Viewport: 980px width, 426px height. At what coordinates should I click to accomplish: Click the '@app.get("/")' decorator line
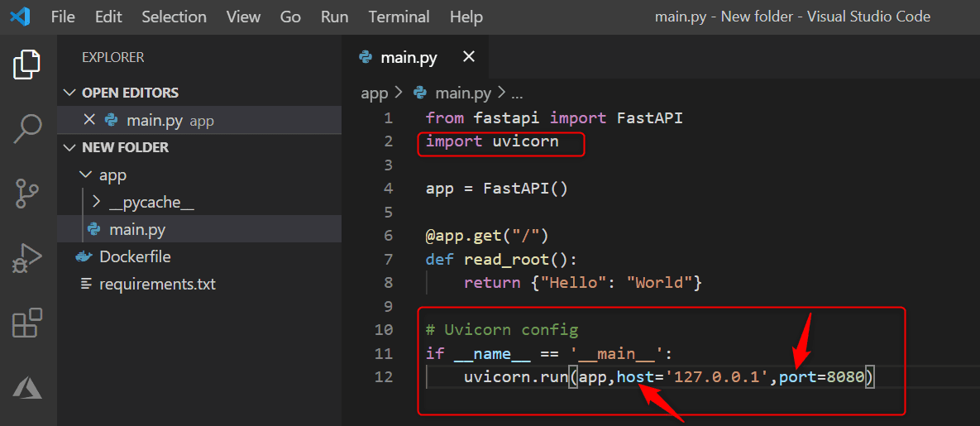pyautogui.click(x=487, y=236)
